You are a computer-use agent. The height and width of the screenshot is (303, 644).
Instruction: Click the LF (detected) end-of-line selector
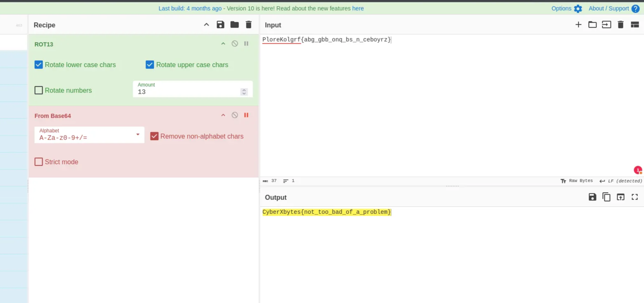(621, 181)
